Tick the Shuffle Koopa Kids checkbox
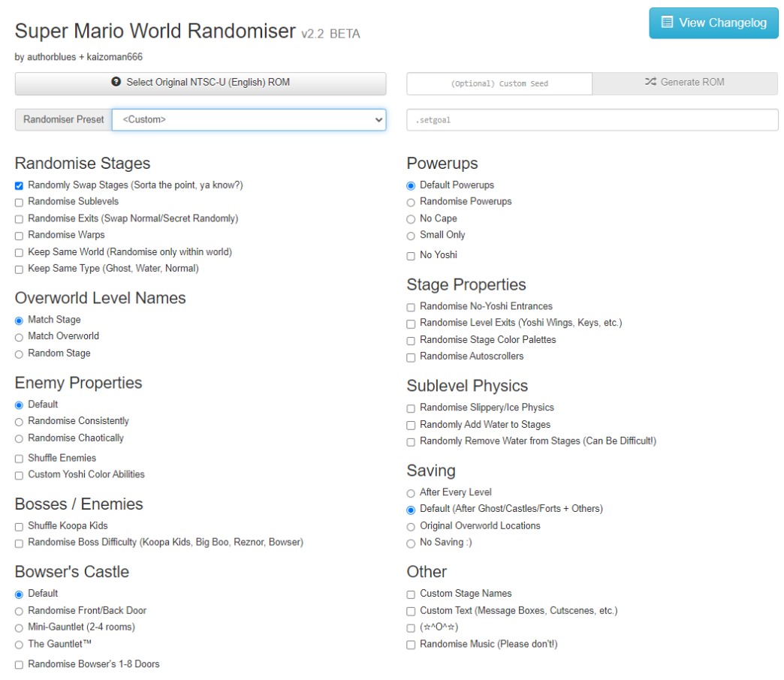Viewport: 784px width, 680px height. coord(20,527)
